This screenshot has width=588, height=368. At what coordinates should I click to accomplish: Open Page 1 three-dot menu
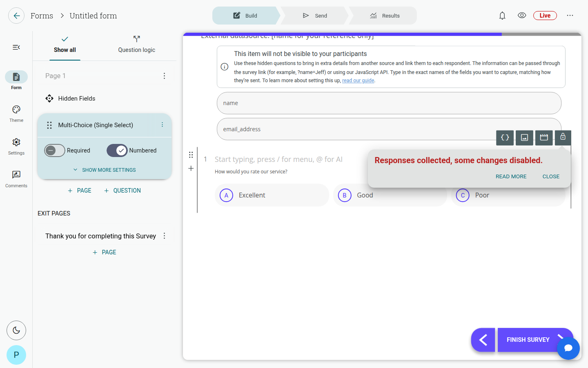164,76
